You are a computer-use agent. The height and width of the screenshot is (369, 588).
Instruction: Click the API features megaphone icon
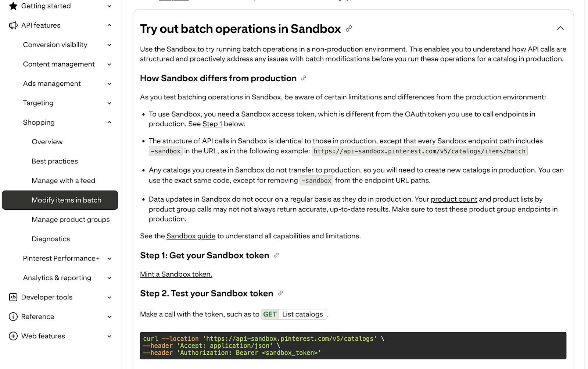tap(13, 25)
